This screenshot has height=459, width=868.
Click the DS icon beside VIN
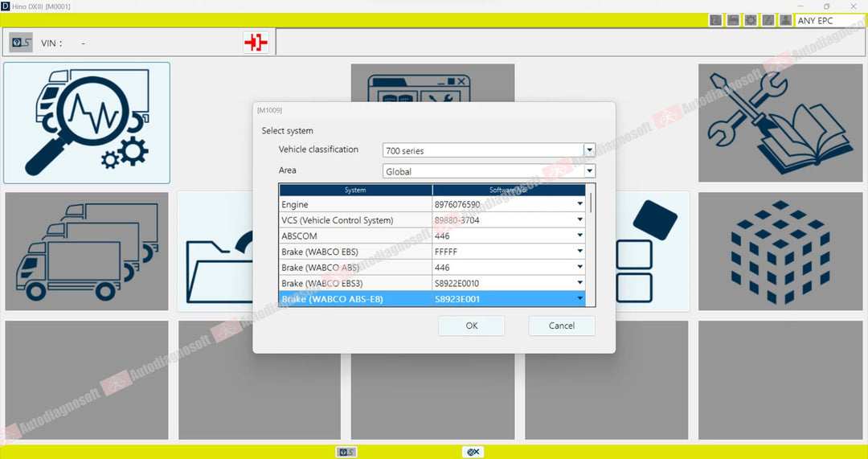pyautogui.click(x=21, y=43)
